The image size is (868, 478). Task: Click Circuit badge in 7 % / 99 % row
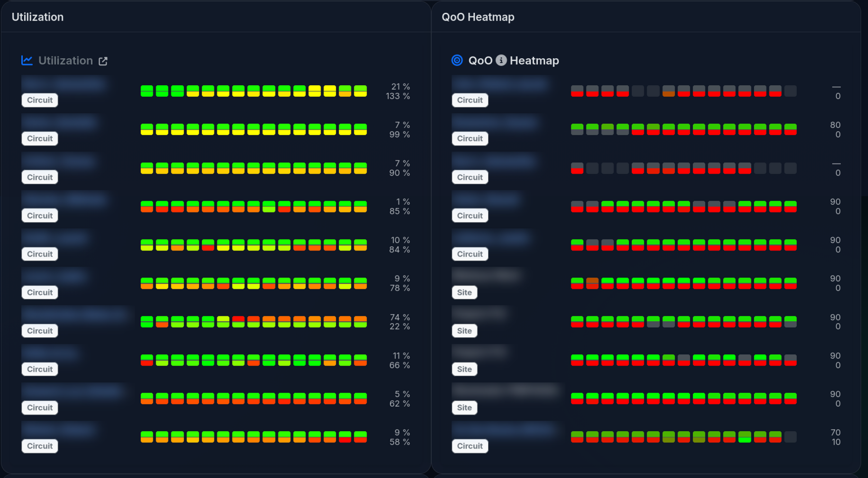tap(40, 138)
